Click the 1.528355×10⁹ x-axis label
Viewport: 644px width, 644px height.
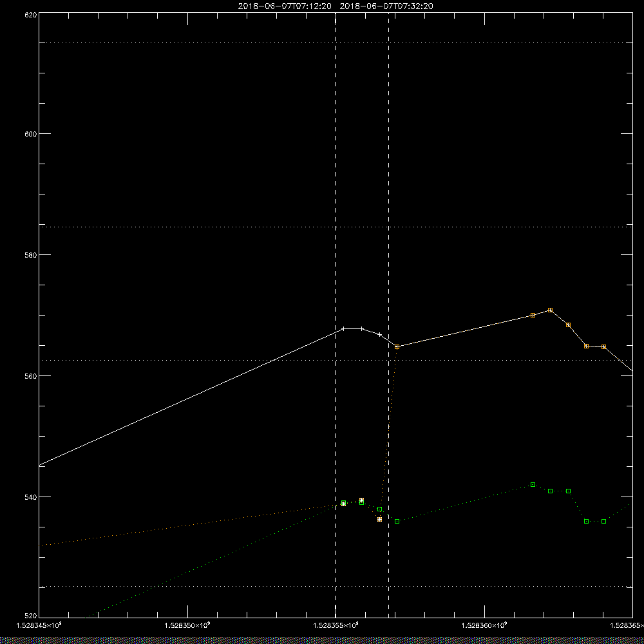point(336,625)
